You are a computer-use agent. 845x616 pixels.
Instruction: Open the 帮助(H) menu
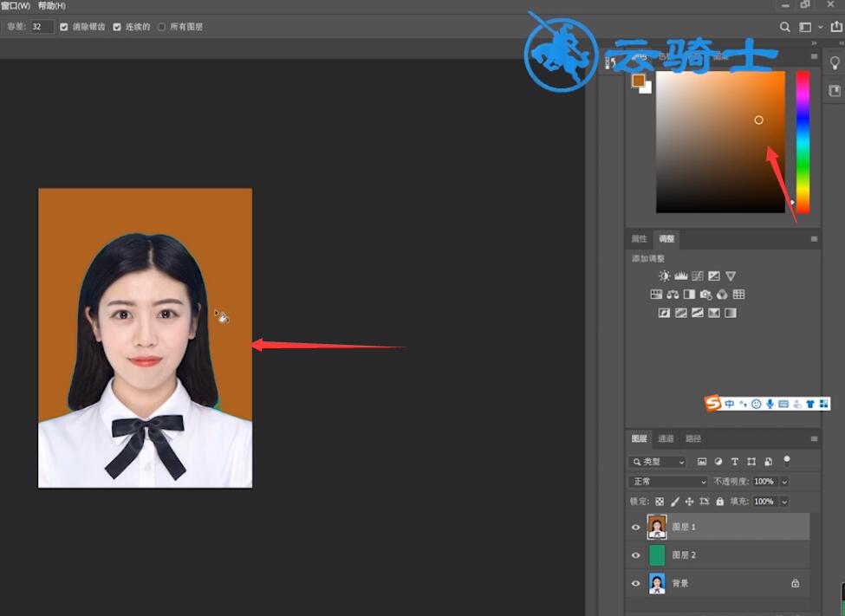click(52, 5)
